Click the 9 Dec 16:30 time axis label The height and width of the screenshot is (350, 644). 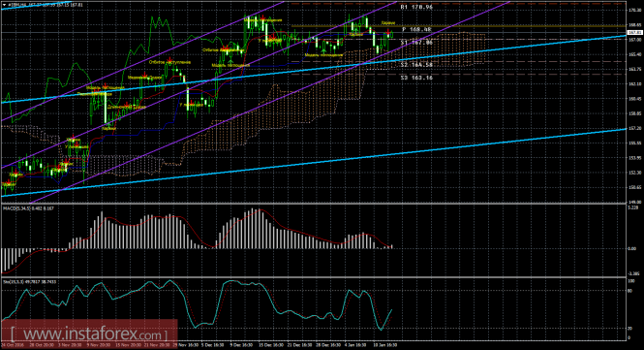pyautogui.click(x=241, y=345)
